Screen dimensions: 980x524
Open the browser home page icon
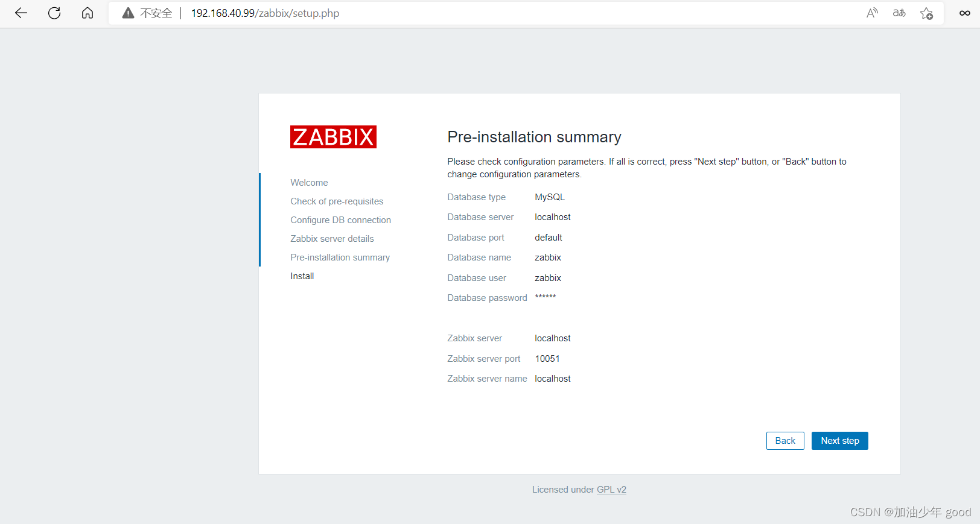(x=87, y=13)
